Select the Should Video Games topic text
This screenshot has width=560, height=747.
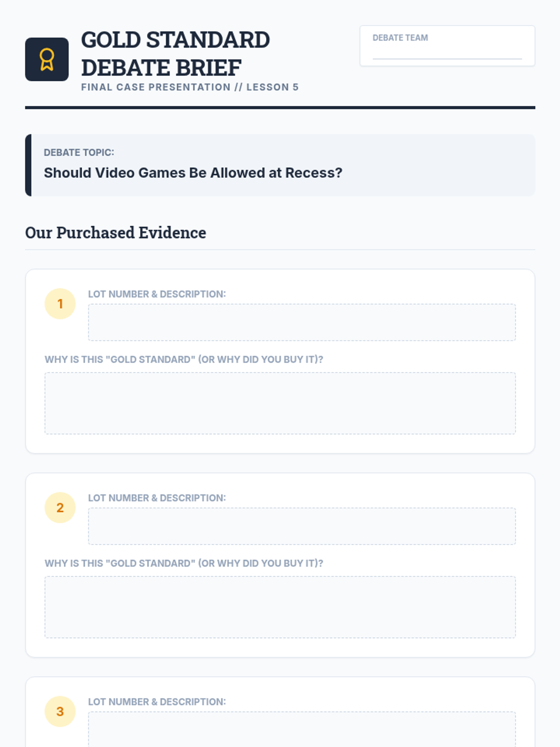click(193, 173)
